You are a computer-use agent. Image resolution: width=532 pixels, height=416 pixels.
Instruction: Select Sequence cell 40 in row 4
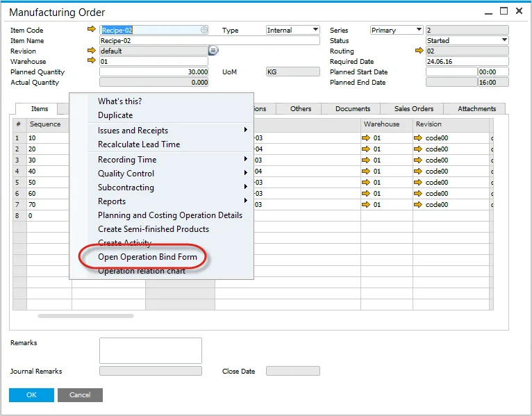coord(48,171)
